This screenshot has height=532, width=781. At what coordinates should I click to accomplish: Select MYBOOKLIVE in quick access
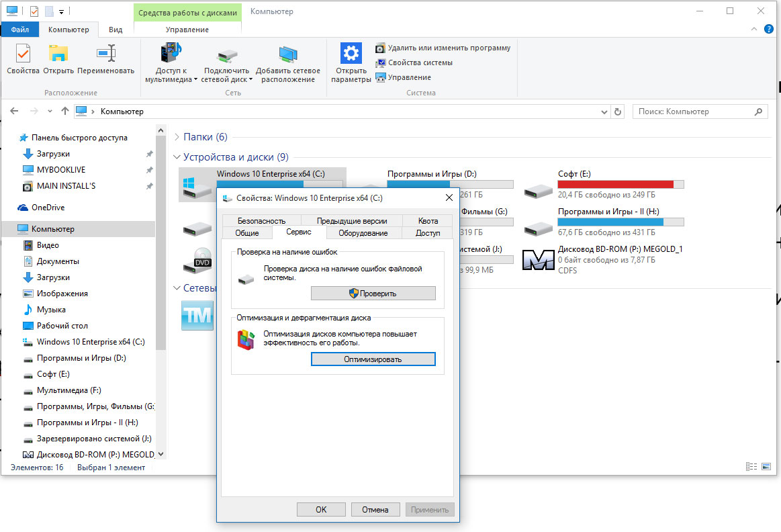click(x=60, y=170)
